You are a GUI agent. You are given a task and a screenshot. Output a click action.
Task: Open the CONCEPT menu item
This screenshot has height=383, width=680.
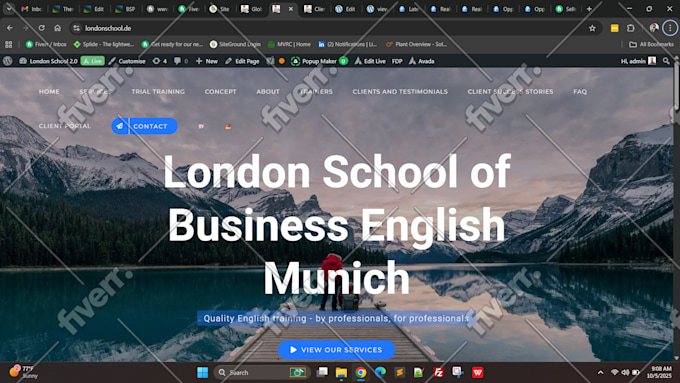[220, 92]
